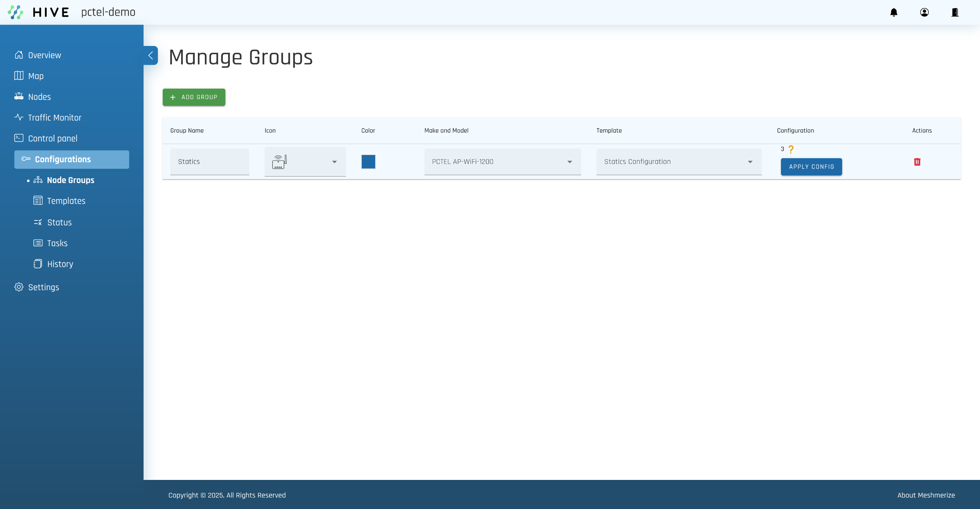
Task: Delete the Statics group via trash icon
Action: [x=917, y=162]
